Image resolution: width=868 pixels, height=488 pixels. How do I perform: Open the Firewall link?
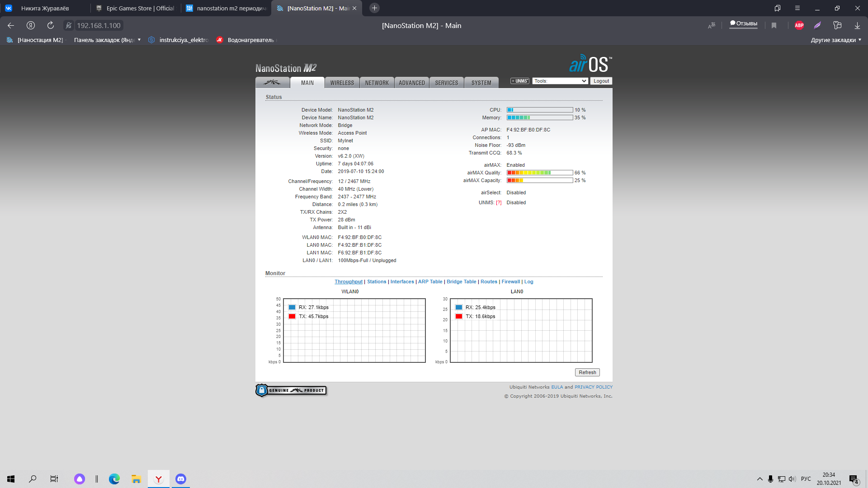511,282
